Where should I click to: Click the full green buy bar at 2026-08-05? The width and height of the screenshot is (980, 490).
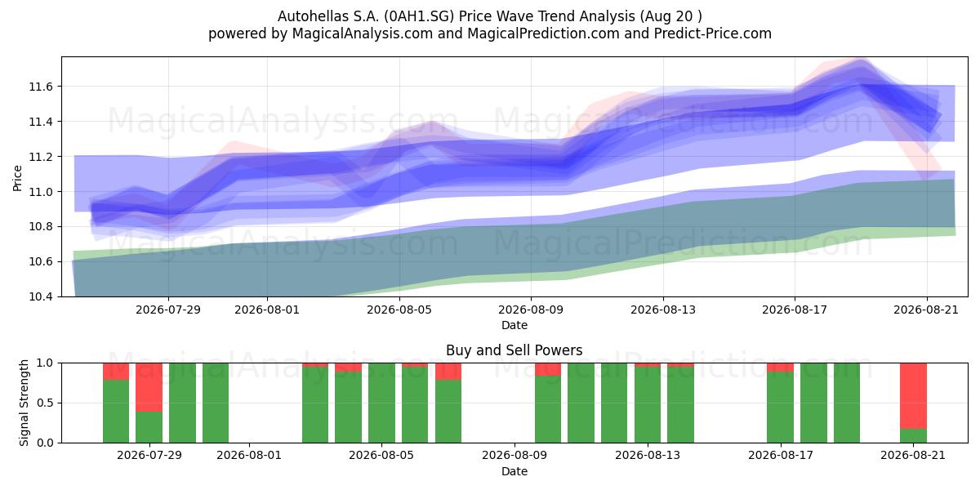click(x=381, y=403)
